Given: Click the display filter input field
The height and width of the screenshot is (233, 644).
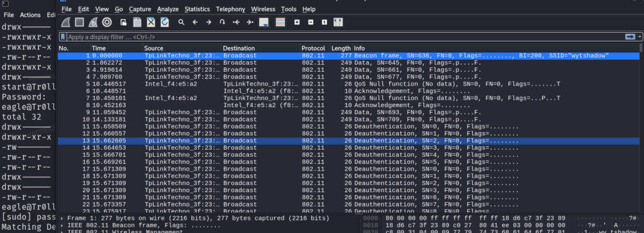Looking at the screenshot, I should click(x=345, y=37).
